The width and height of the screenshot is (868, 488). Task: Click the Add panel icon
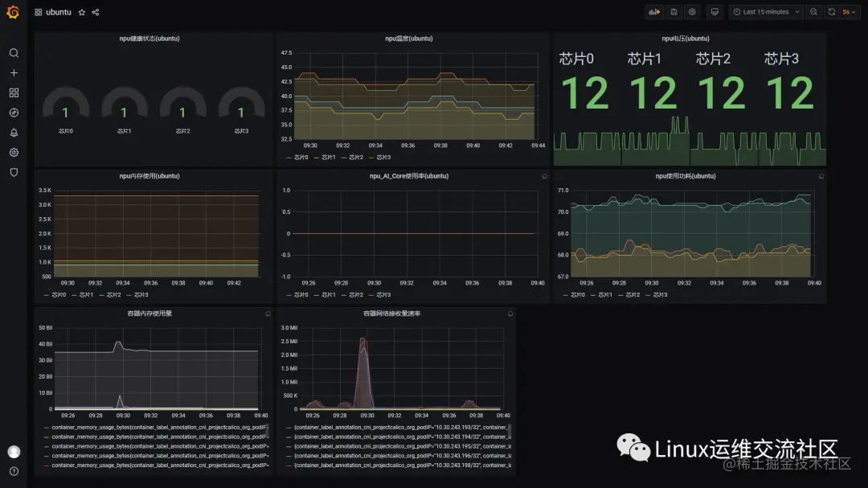click(x=654, y=11)
